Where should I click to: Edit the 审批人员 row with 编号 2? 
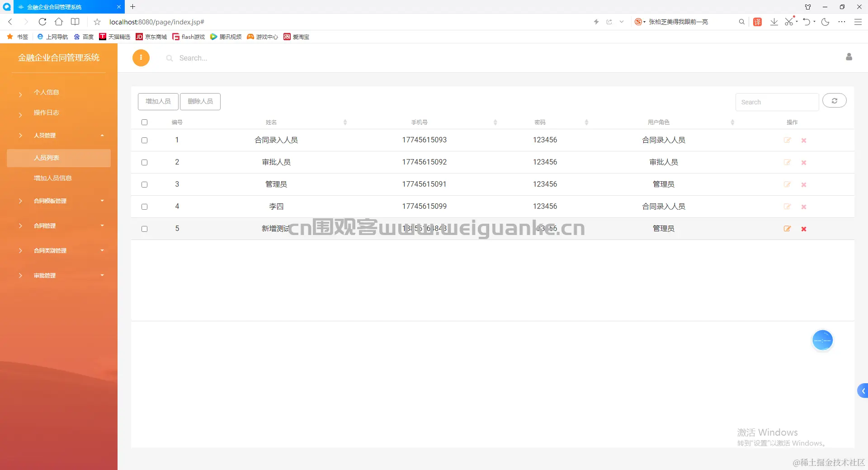click(787, 162)
